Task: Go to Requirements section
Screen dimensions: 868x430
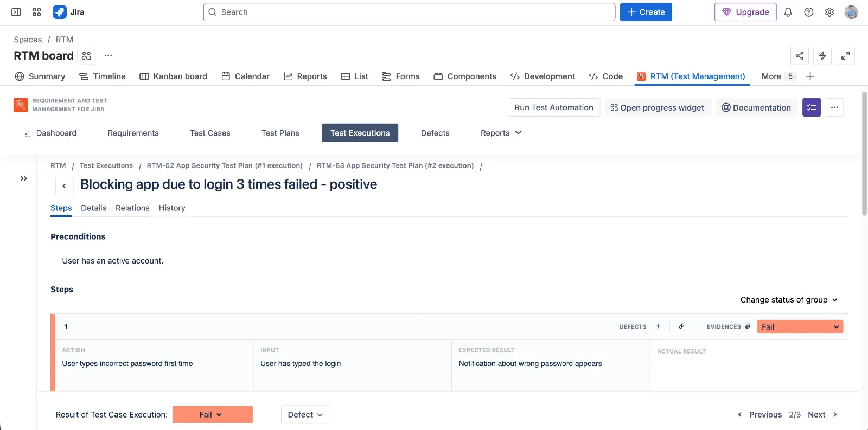Action: pyautogui.click(x=133, y=133)
